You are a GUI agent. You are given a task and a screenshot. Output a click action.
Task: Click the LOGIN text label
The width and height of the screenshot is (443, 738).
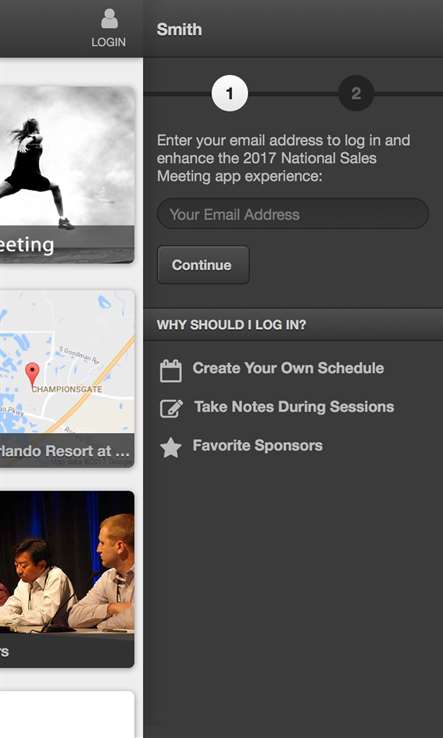109,42
